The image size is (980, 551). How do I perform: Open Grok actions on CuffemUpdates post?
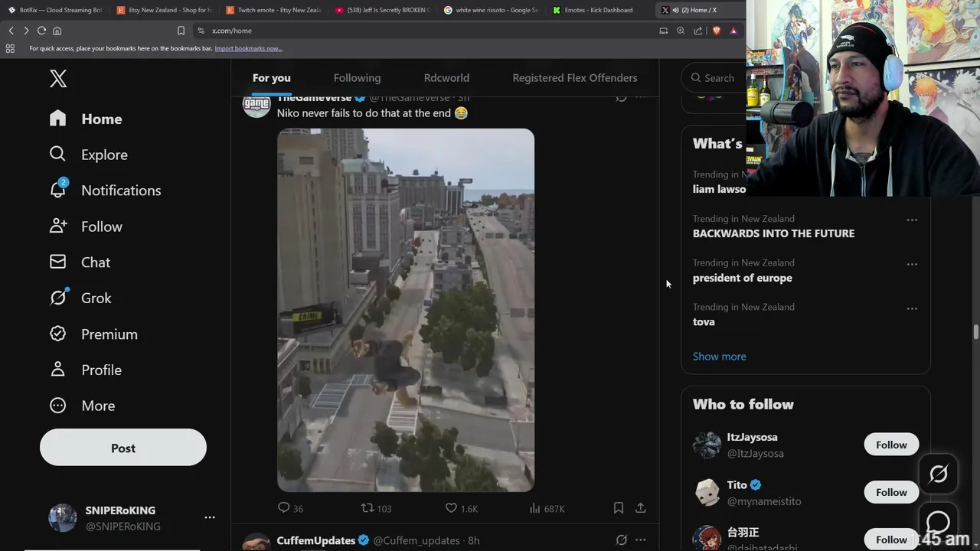(622, 540)
